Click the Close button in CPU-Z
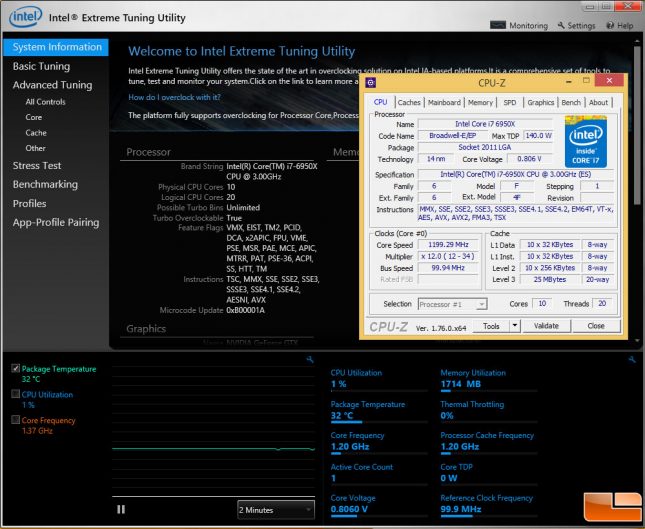645x529 pixels. 596,326
